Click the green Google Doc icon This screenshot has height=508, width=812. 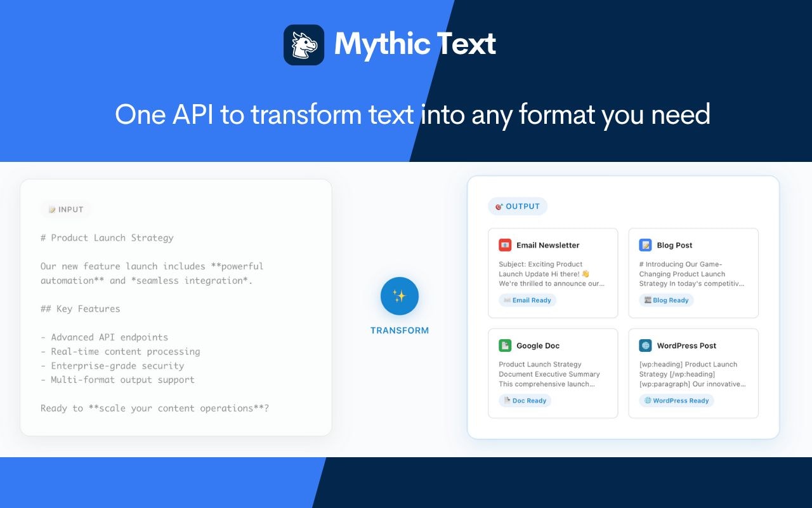click(505, 345)
